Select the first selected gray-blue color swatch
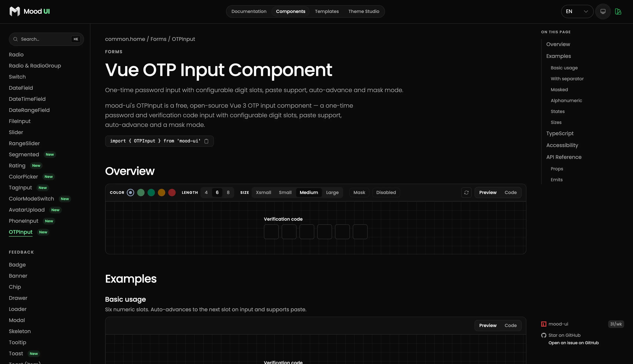Screen dimensions: 633x364 [x=130, y=193]
